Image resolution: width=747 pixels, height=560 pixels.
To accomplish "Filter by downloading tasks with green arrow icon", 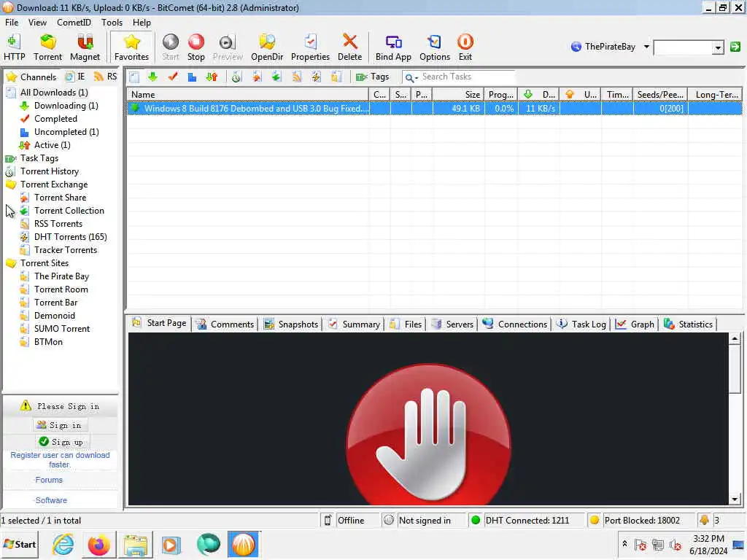I will (x=152, y=77).
